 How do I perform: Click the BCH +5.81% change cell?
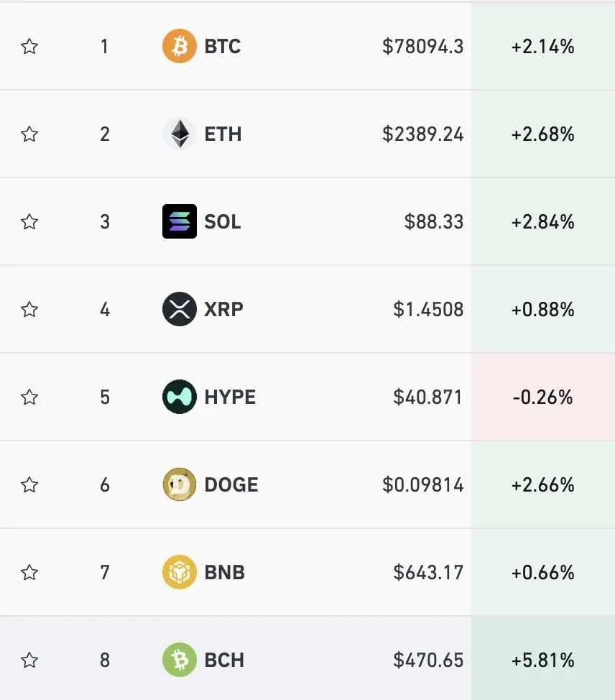[x=543, y=658]
